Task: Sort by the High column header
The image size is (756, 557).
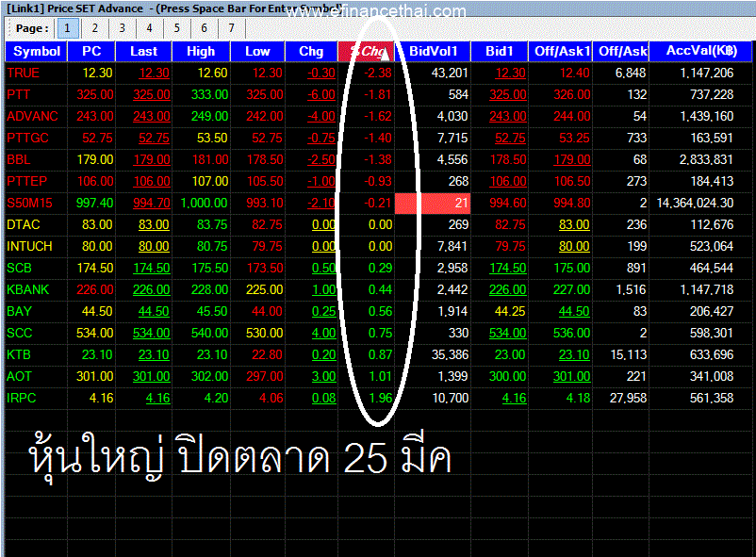Action: (201, 52)
